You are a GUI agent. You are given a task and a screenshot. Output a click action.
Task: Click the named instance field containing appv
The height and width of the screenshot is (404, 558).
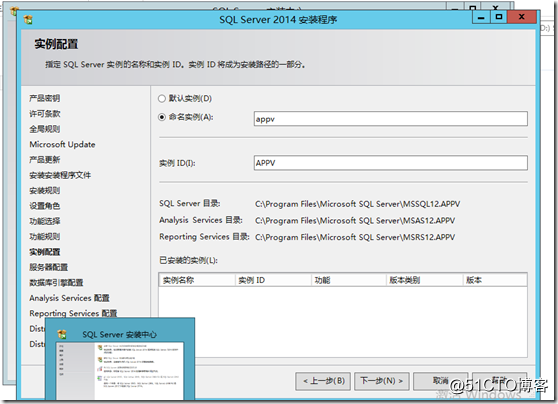pyautogui.click(x=390, y=119)
